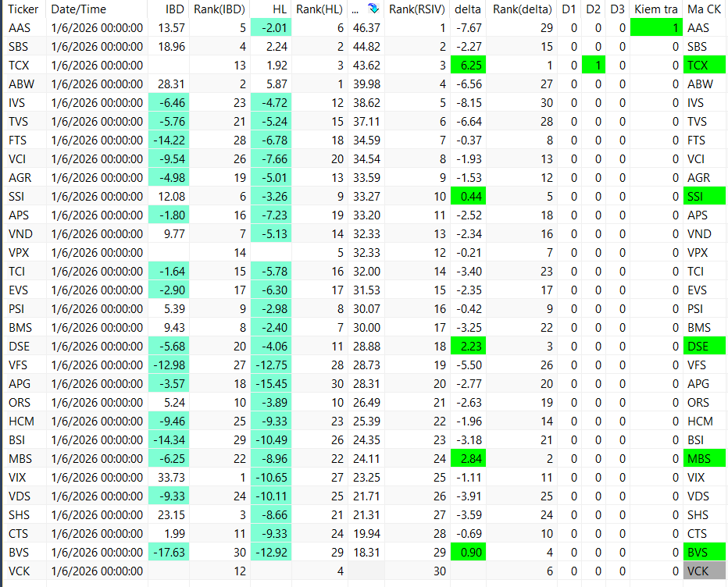728x587 pixels.
Task: Click the Rank(IBD) column header
Action: point(219,9)
